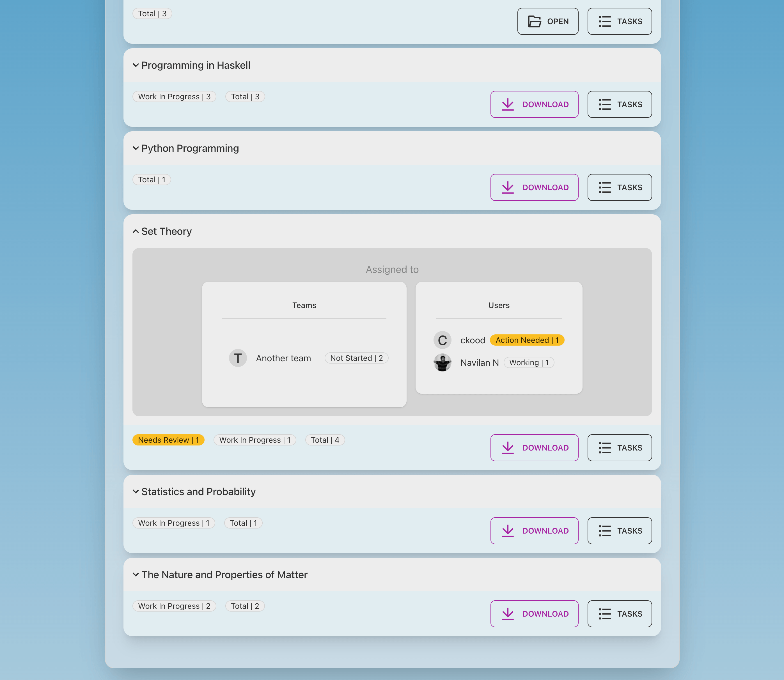
Task: Click the tasks list icon for Statistics and Probability
Action: click(604, 531)
